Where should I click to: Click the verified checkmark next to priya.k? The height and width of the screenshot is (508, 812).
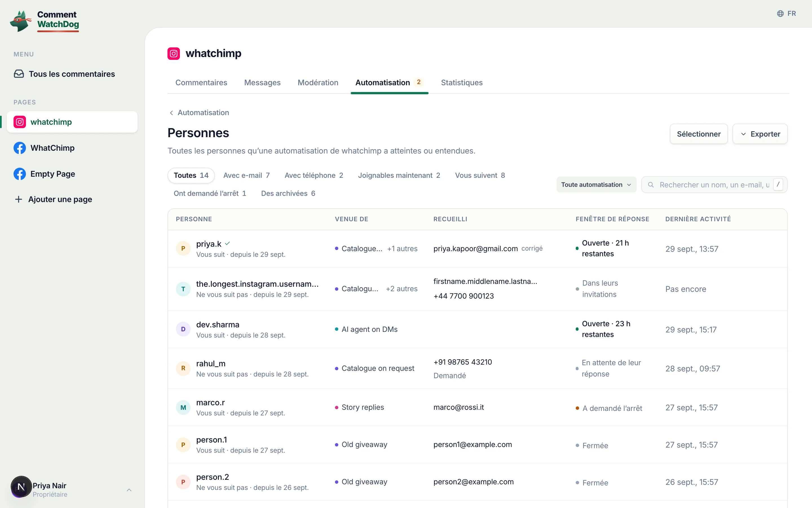[x=228, y=244]
